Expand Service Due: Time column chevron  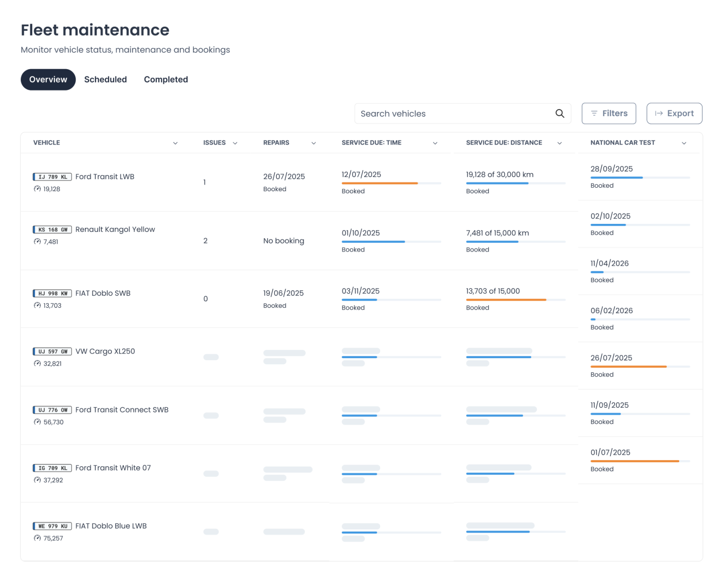[x=435, y=143]
